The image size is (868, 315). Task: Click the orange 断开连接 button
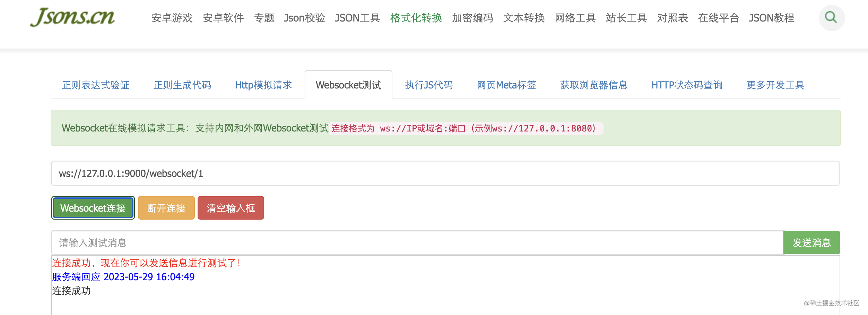[x=166, y=208]
